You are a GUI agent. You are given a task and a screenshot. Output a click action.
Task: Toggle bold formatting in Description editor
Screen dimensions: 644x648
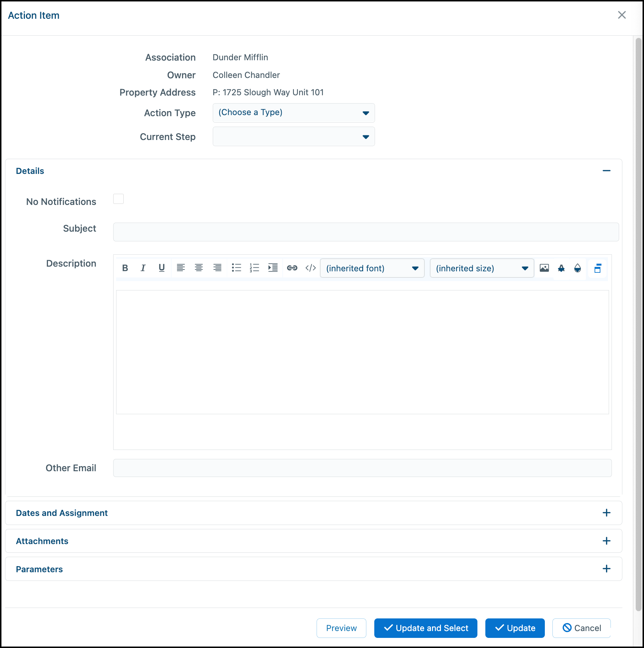(125, 268)
